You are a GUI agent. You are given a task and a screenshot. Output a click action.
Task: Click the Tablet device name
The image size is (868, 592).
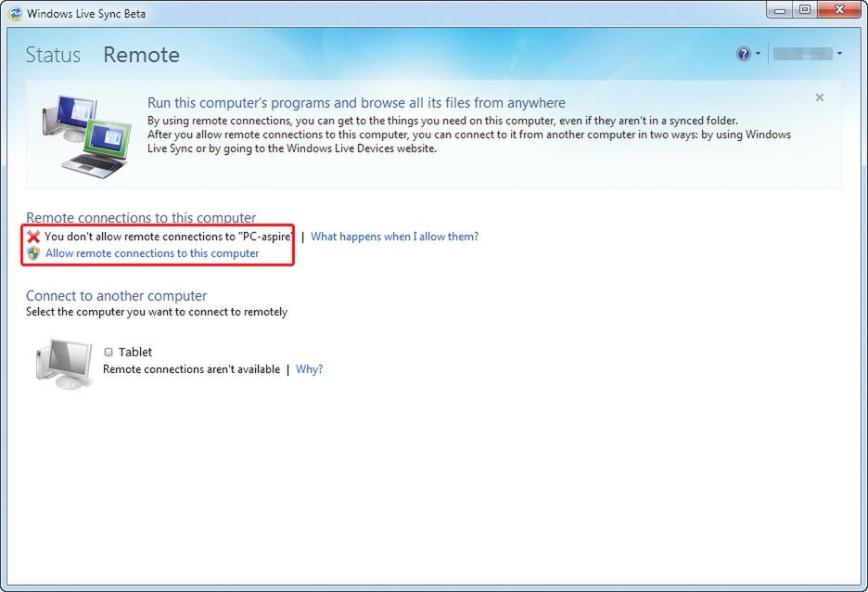pos(135,352)
